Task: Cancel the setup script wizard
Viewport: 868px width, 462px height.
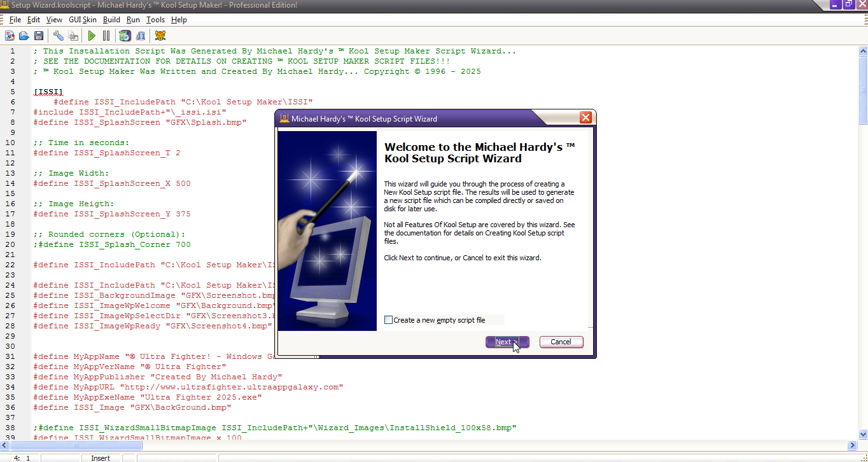Action: click(561, 342)
